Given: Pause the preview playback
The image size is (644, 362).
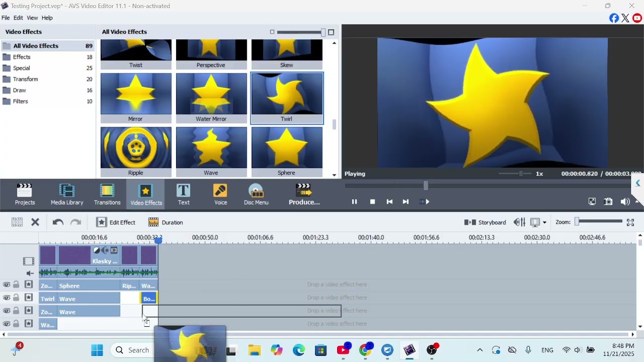Looking at the screenshot, I should [354, 202].
